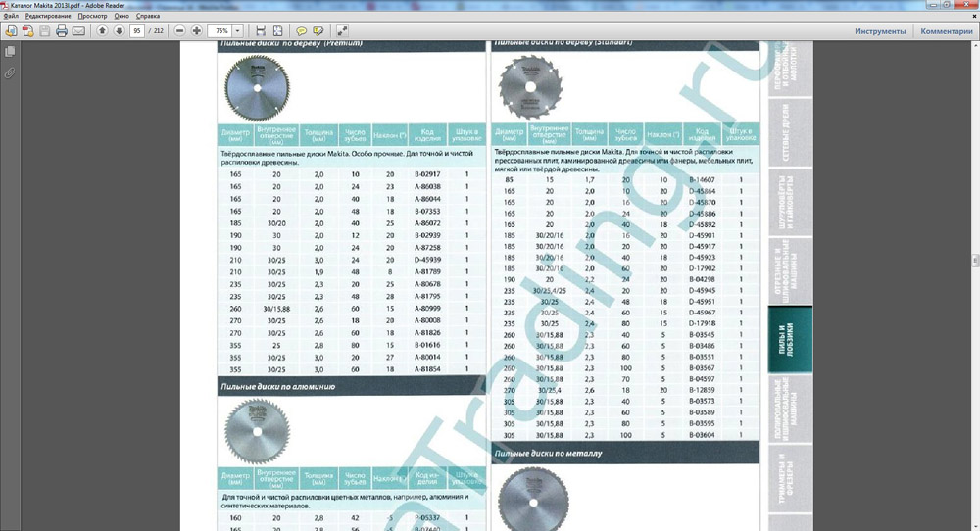Go to previous page with up arrow
Screen dimensions: 980x531
(x=102, y=30)
